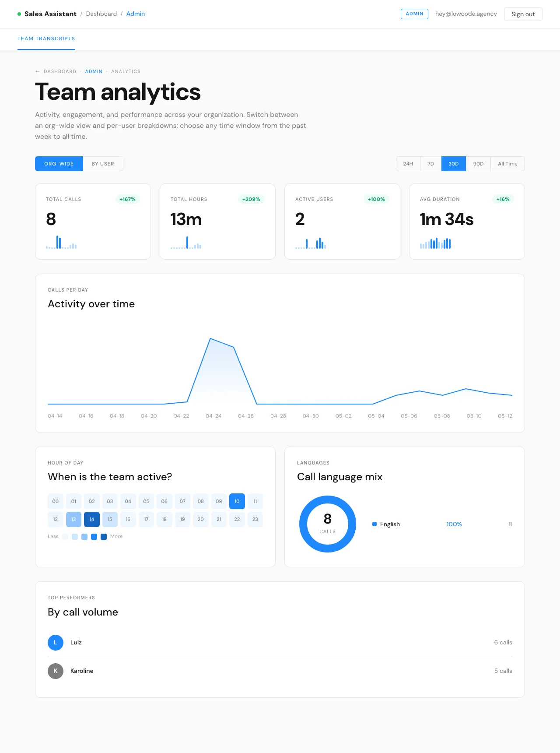The height and width of the screenshot is (753, 560).
Task: Click the 1m 34s average duration value
Action: [447, 219]
